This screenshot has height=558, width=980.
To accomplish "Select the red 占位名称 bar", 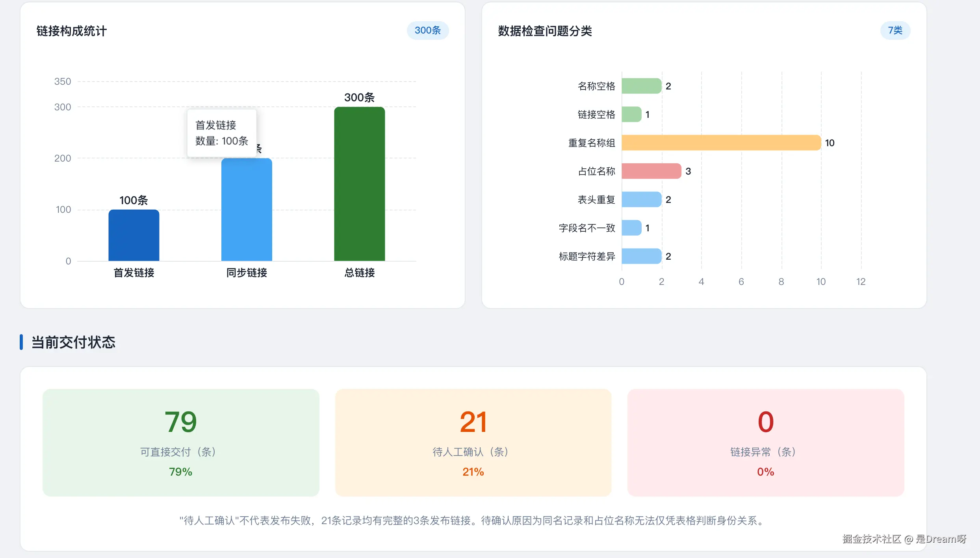I will (651, 171).
